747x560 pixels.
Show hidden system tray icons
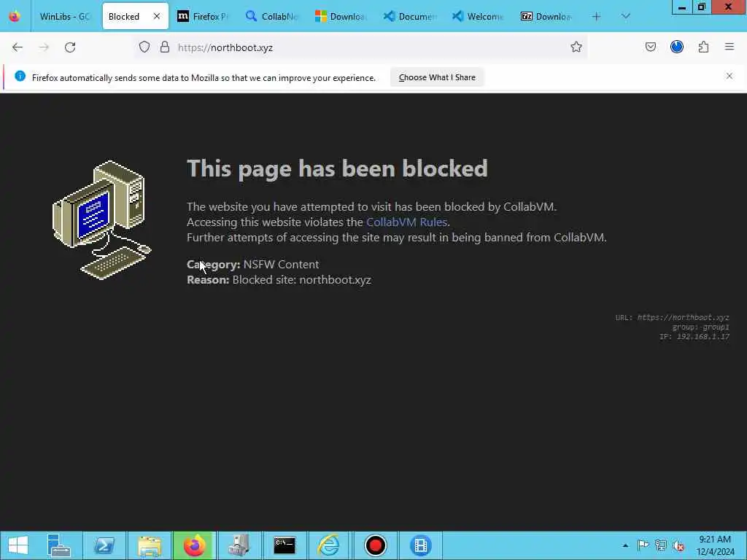point(625,545)
